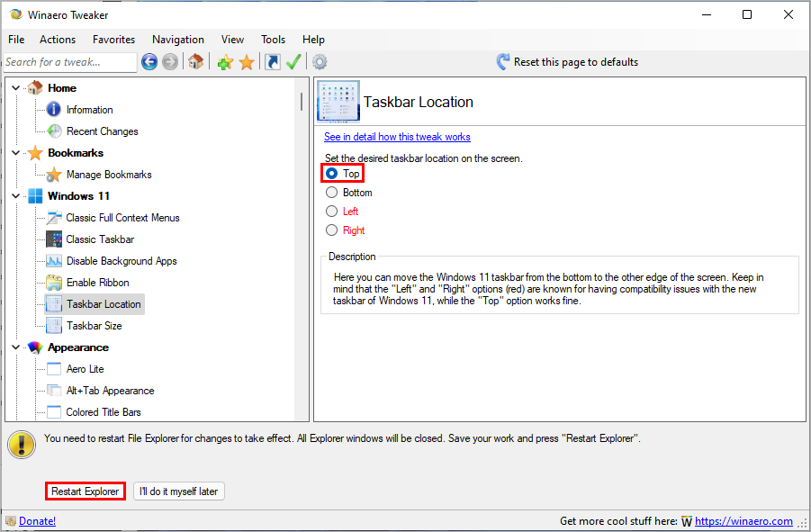Click the Search for a tweak field
This screenshot has width=811, height=532.
click(x=70, y=62)
